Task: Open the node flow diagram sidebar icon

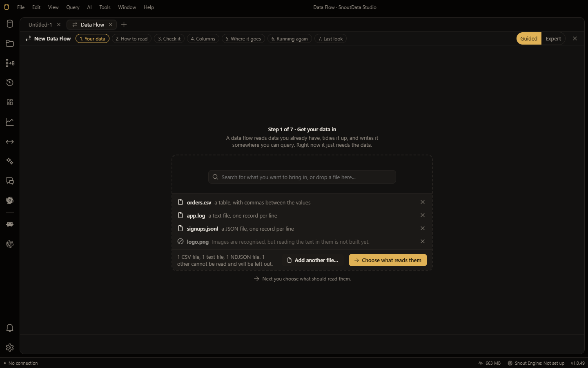Action: click(x=10, y=63)
